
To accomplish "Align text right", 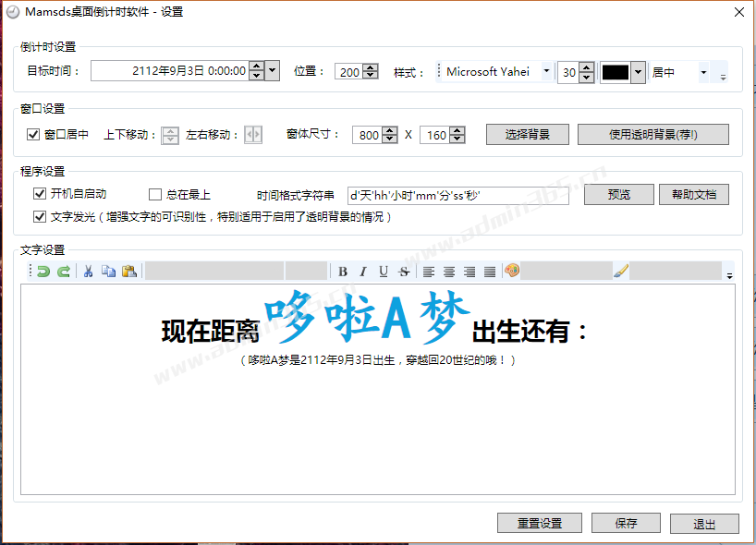I will pyautogui.click(x=469, y=272).
